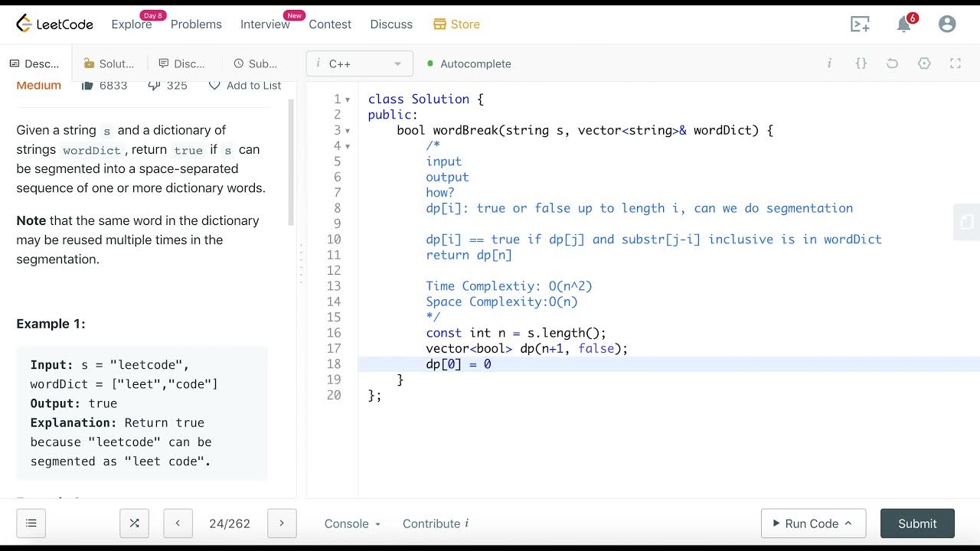Image resolution: width=980 pixels, height=551 pixels.
Task: Switch to the Discuss tab
Action: click(x=182, y=64)
